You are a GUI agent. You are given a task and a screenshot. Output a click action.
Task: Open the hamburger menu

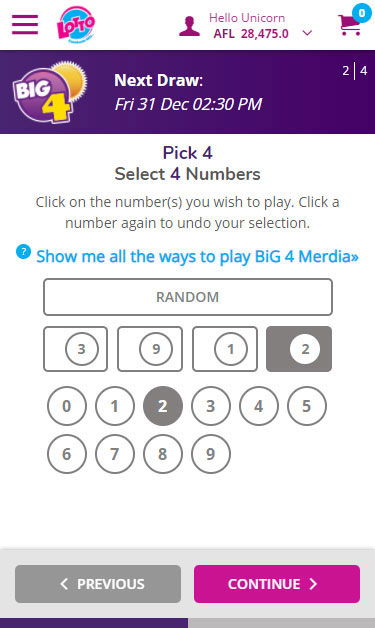[x=25, y=25]
